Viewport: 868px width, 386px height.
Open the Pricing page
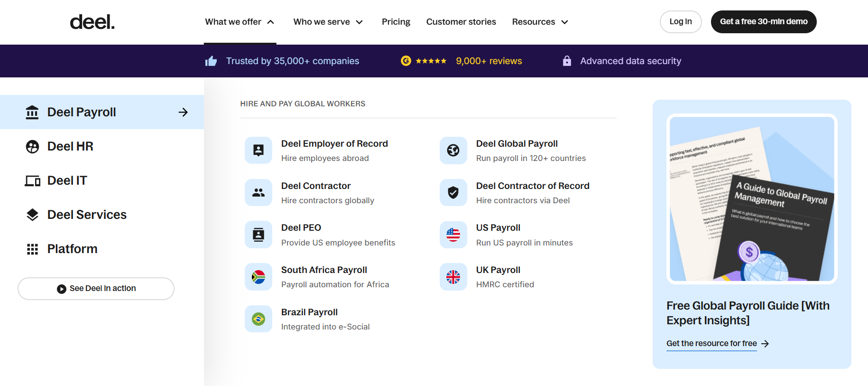(x=396, y=22)
